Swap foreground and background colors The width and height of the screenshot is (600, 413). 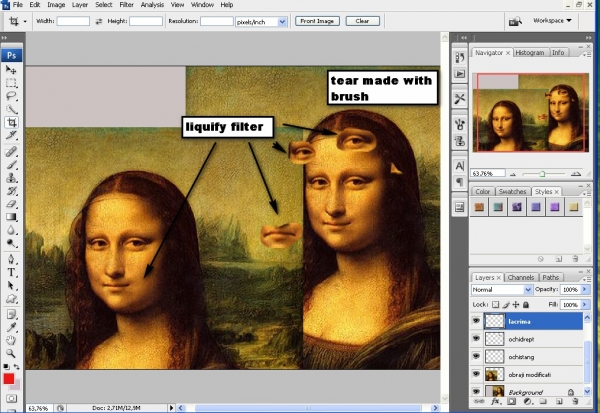(x=17, y=367)
